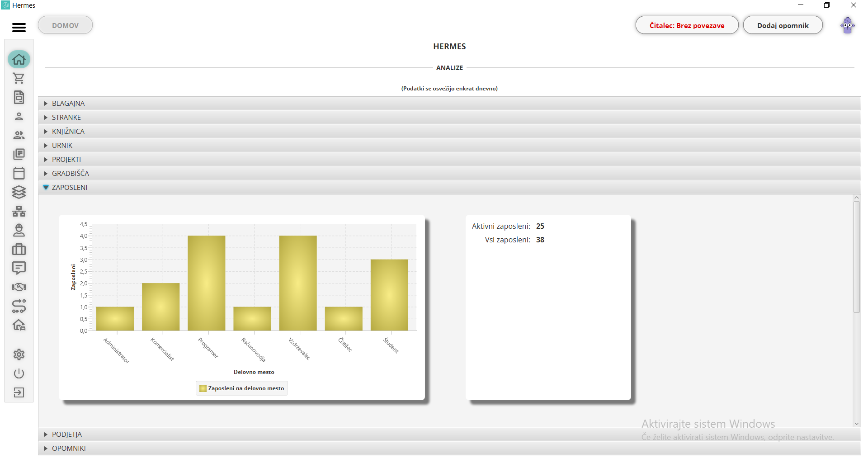Open the network hierarchy sidebar icon
Screen dimensions: 868x463
pyautogui.click(x=19, y=211)
